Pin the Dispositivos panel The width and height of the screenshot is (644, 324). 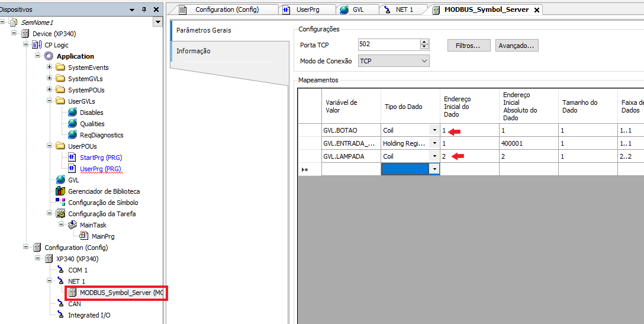[144, 9]
